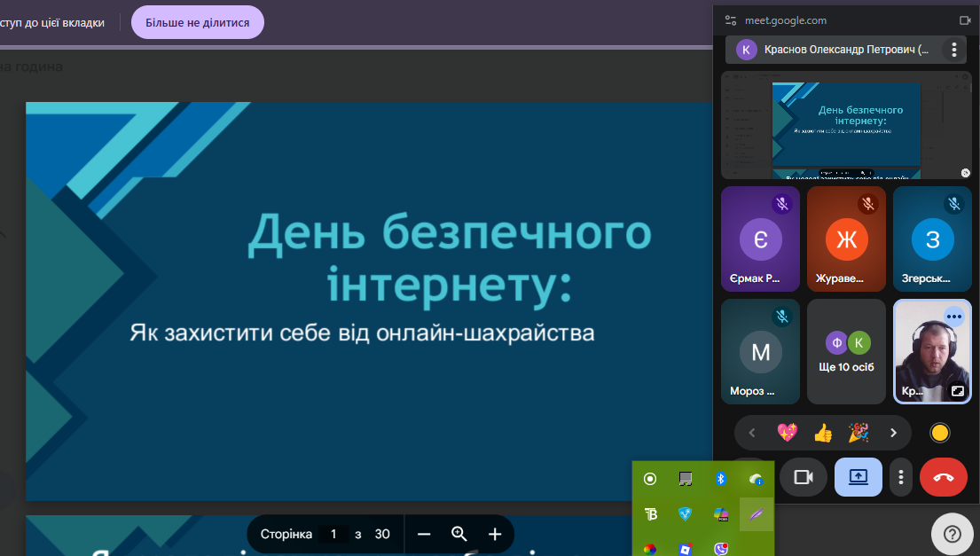Expand more reactions with the right chevron
This screenshot has height=556, width=980.
pyautogui.click(x=894, y=432)
